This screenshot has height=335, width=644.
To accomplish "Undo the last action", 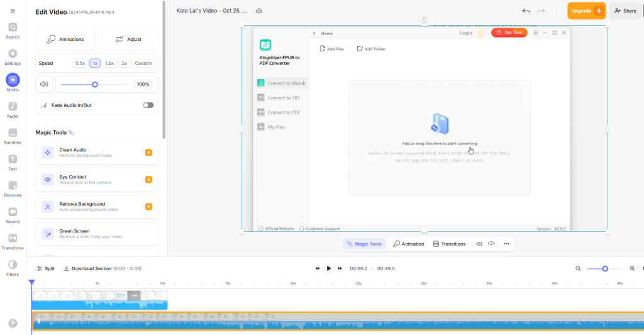I will coord(526,11).
